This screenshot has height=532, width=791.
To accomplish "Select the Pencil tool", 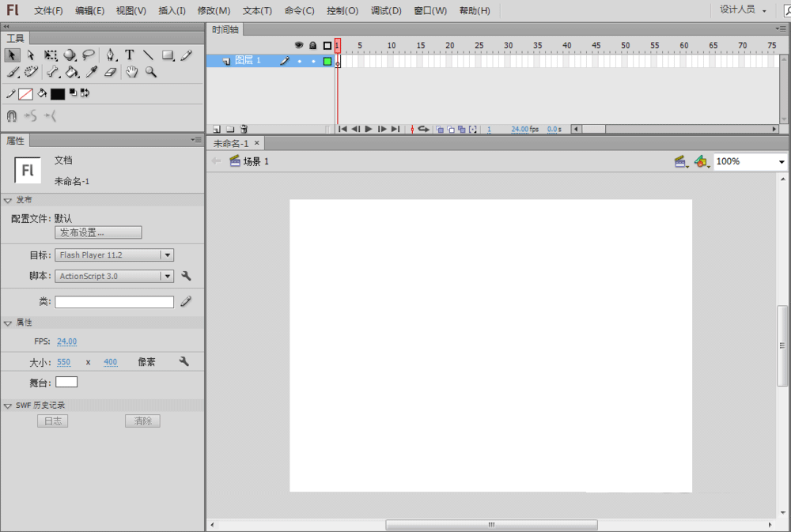I will point(186,55).
